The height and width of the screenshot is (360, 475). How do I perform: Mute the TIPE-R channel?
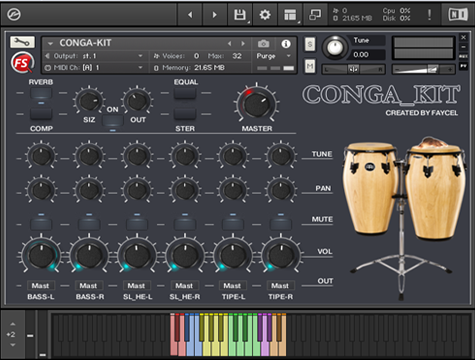coord(281,224)
